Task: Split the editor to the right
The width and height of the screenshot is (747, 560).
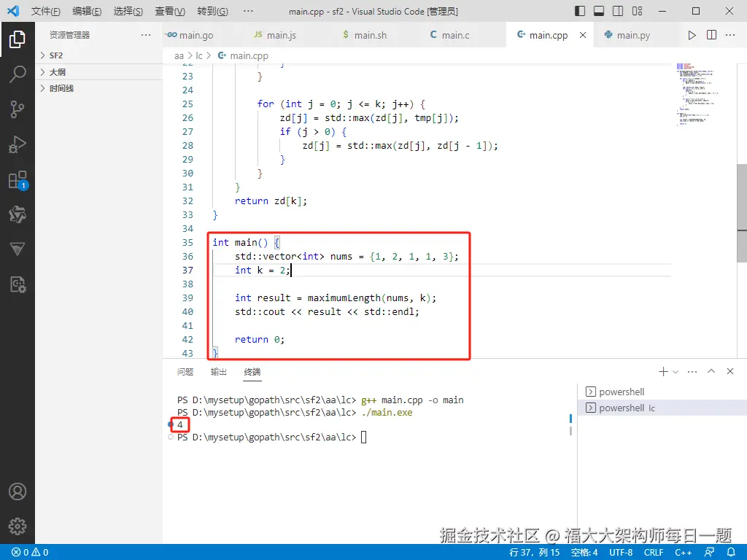Action: [711, 35]
